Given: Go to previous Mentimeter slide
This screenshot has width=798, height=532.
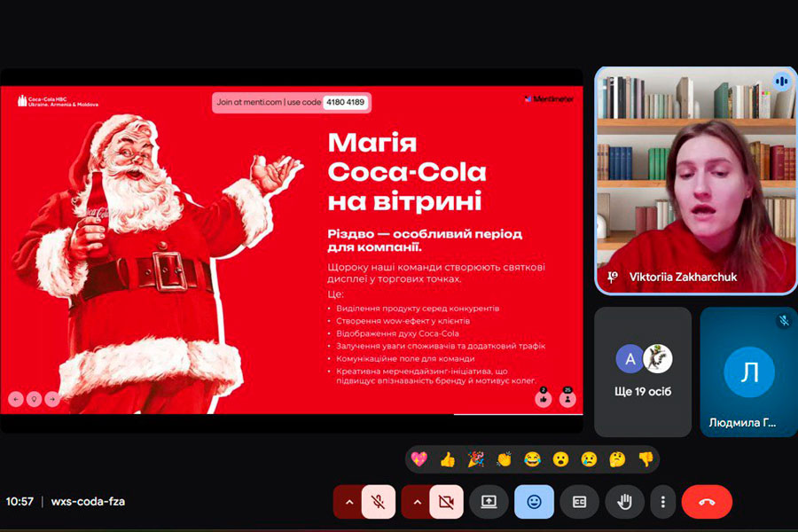Looking at the screenshot, I should [x=16, y=399].
